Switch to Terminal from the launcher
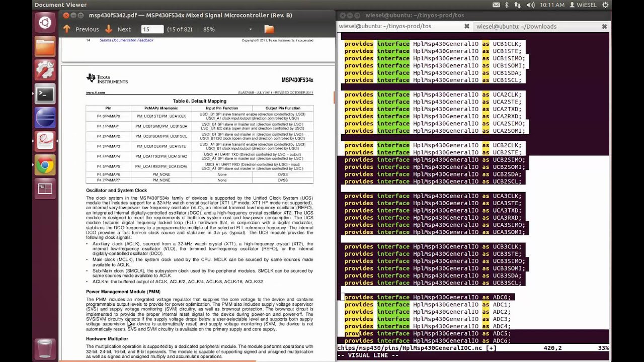This screenshot has width=644, height=362. 45,94
